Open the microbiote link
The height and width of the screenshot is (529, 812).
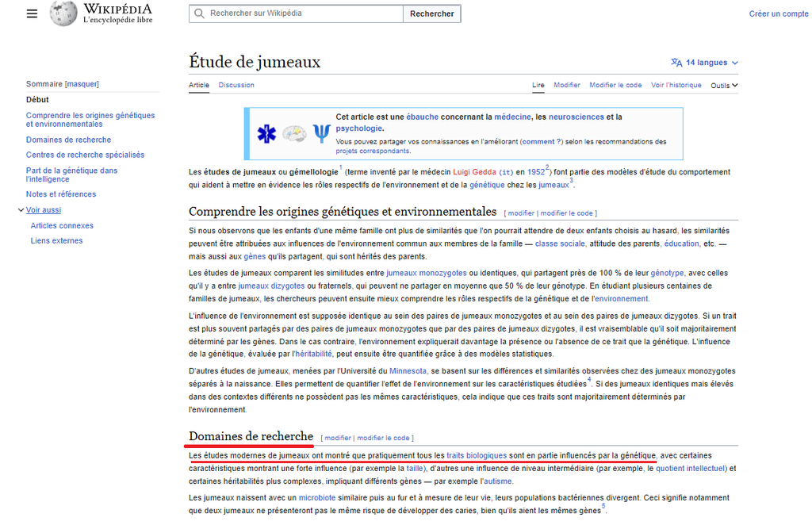tap(317, 498)
